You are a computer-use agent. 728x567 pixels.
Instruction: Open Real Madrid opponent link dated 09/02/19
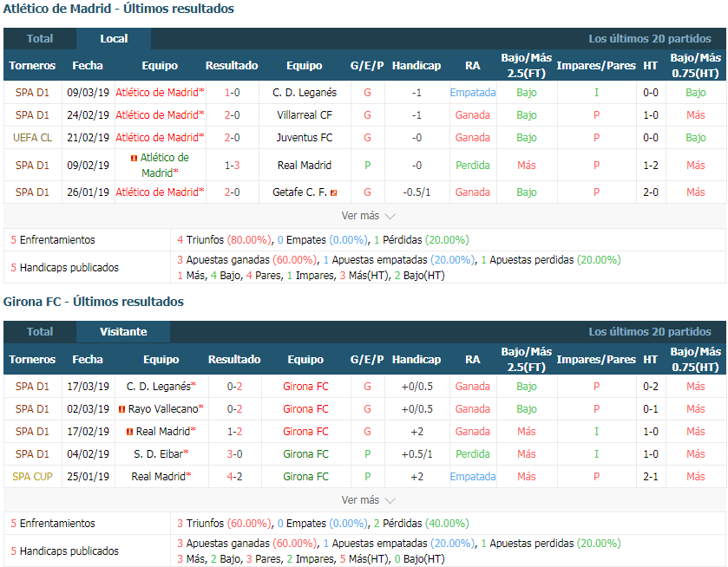(305, 166)
